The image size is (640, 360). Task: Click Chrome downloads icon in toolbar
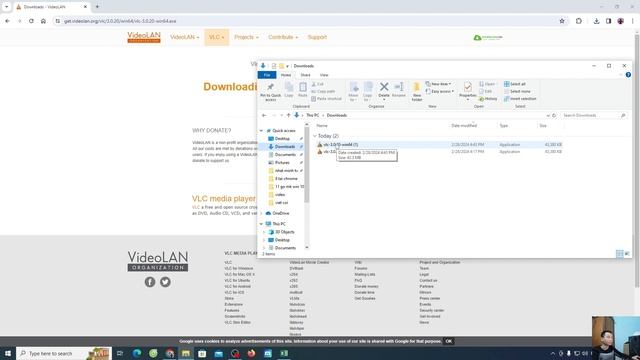tap(596, 21)
